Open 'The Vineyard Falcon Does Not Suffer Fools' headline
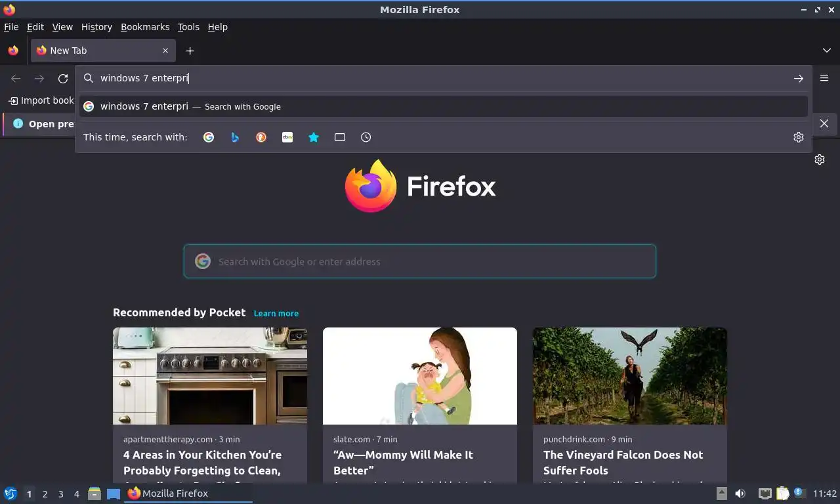 (623, 463)
